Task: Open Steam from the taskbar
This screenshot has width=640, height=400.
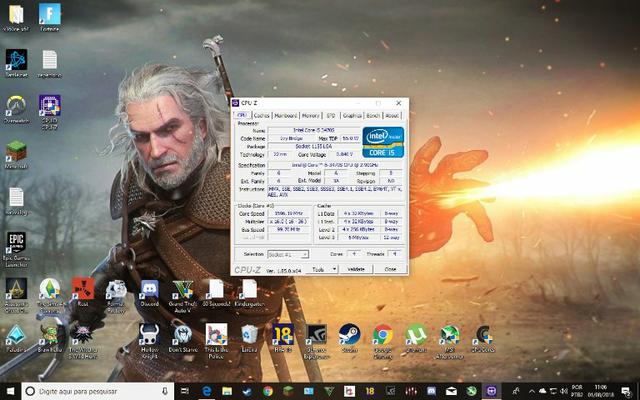Action: [247, 391]
